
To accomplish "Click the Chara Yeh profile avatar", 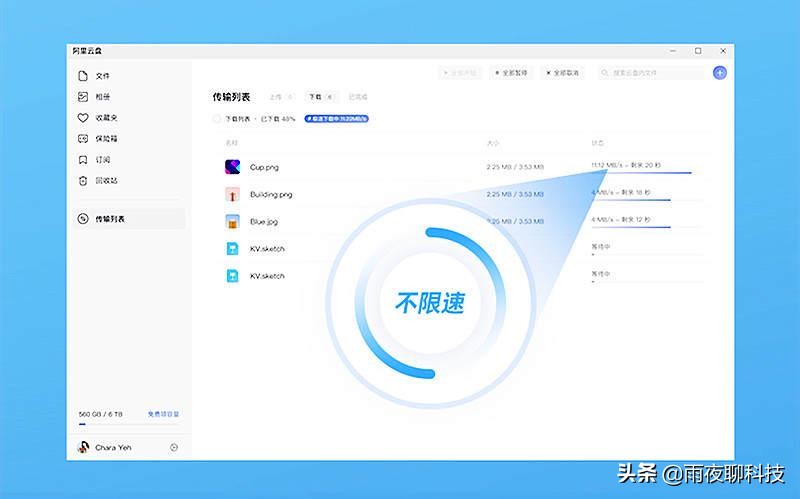I will point(83,447).
